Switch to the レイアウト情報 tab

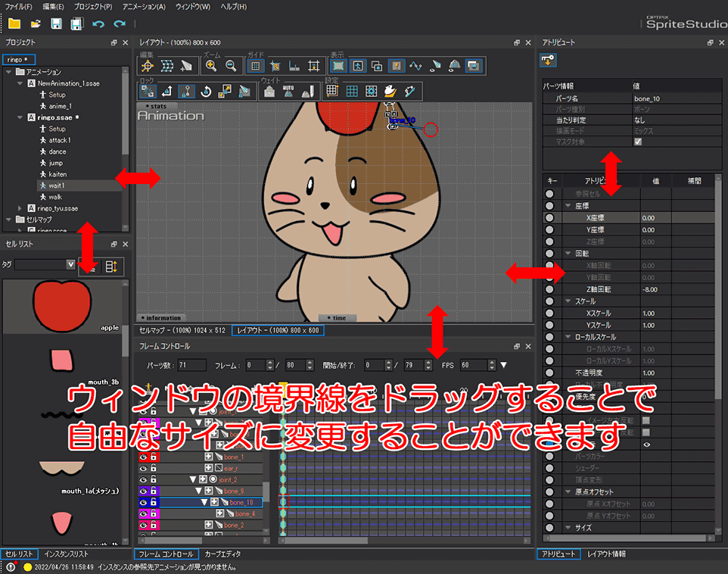(607, 554)
